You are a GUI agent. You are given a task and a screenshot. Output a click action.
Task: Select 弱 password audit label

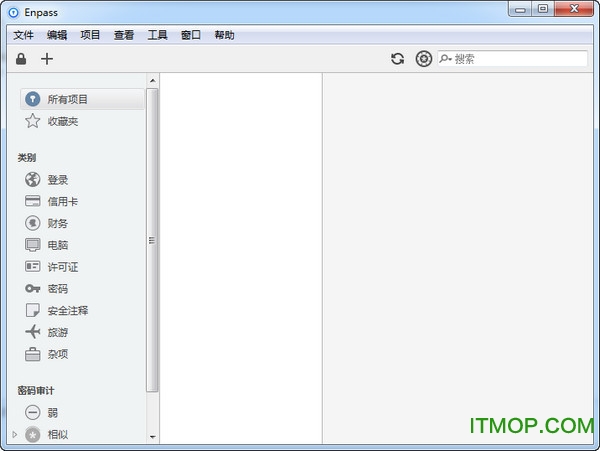pyautogui.click(x=52, y=413)
